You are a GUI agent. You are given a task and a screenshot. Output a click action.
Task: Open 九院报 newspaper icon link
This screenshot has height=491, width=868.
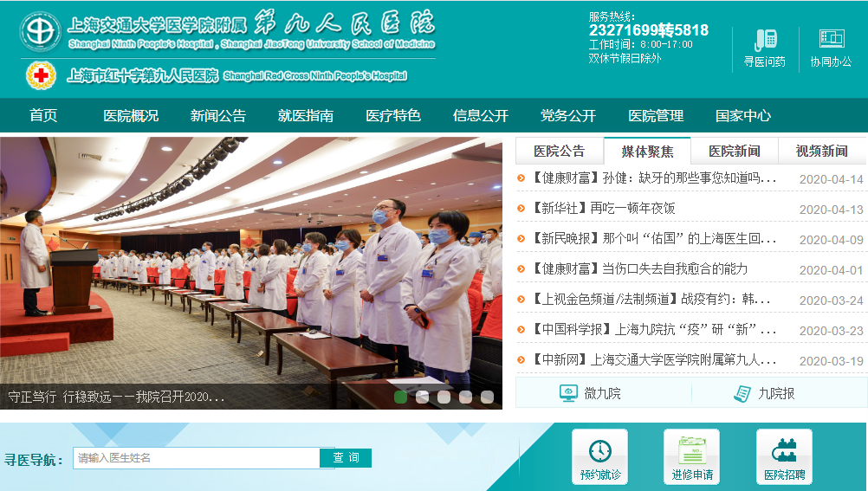pos(742,393)
